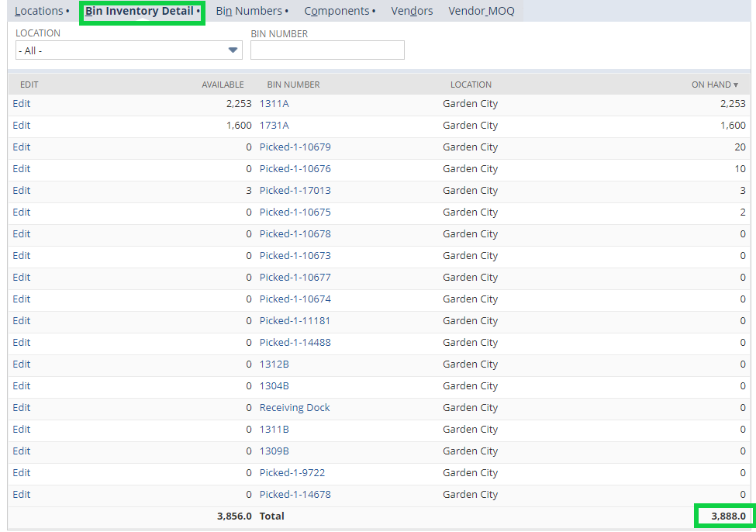Switch to the Vendor_MOQ tab
Screen dimensions: 756x532
click(x=481, y=11)
